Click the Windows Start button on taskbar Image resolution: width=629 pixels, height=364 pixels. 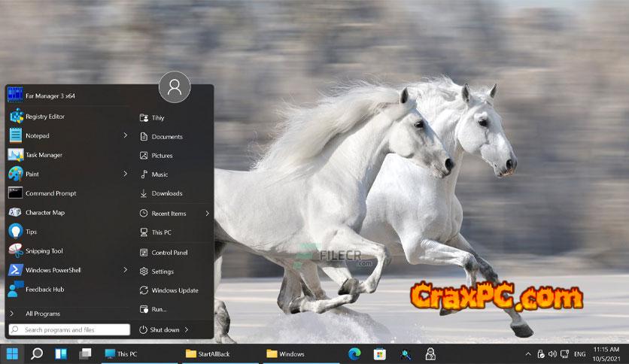pyautogui.click(x=13, y=353)
